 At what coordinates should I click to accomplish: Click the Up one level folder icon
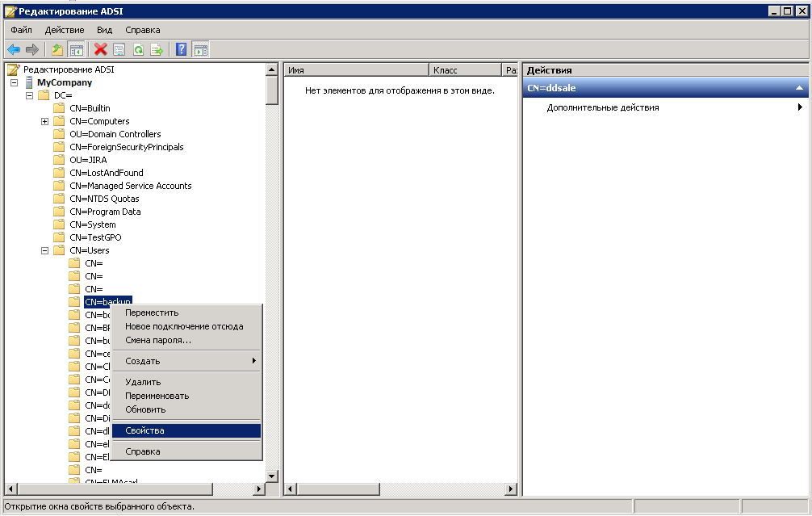[57, 49]
